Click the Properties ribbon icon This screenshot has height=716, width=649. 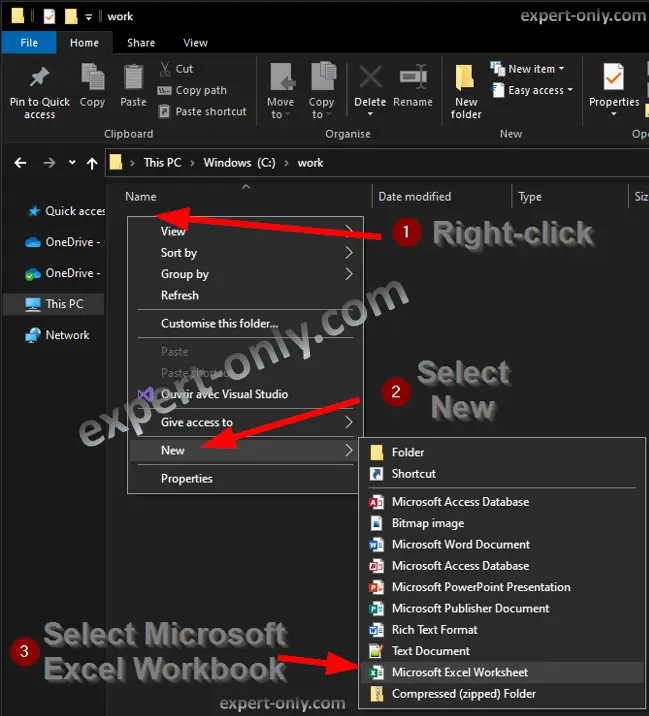pyautogui.click(x=613, y=77)
